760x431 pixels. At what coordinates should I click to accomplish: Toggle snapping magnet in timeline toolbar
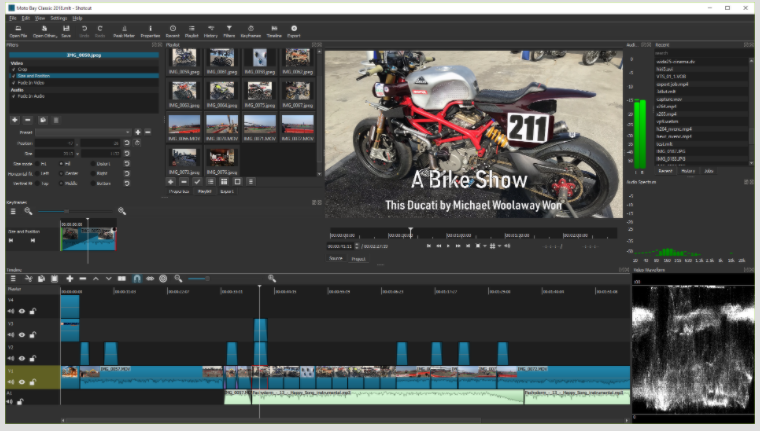point(137,279)
